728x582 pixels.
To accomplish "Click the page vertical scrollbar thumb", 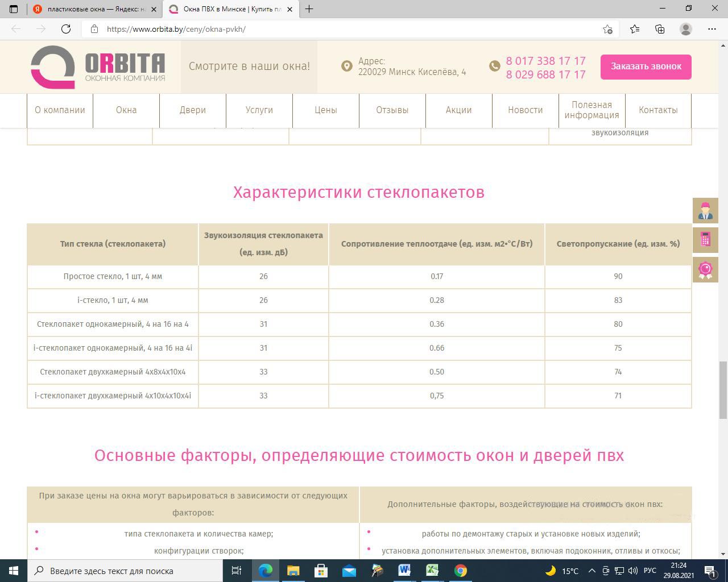I will (x=723, y=389).
